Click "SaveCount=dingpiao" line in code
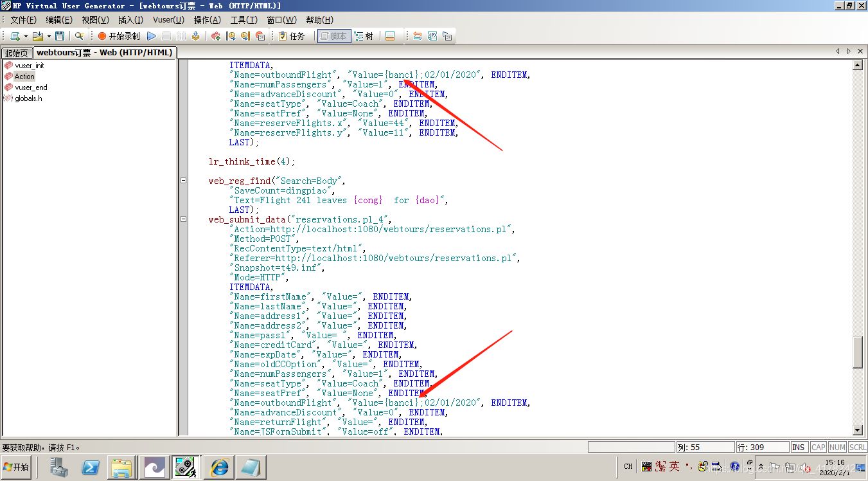Screen dimensions: 868x481 (283, 190)
